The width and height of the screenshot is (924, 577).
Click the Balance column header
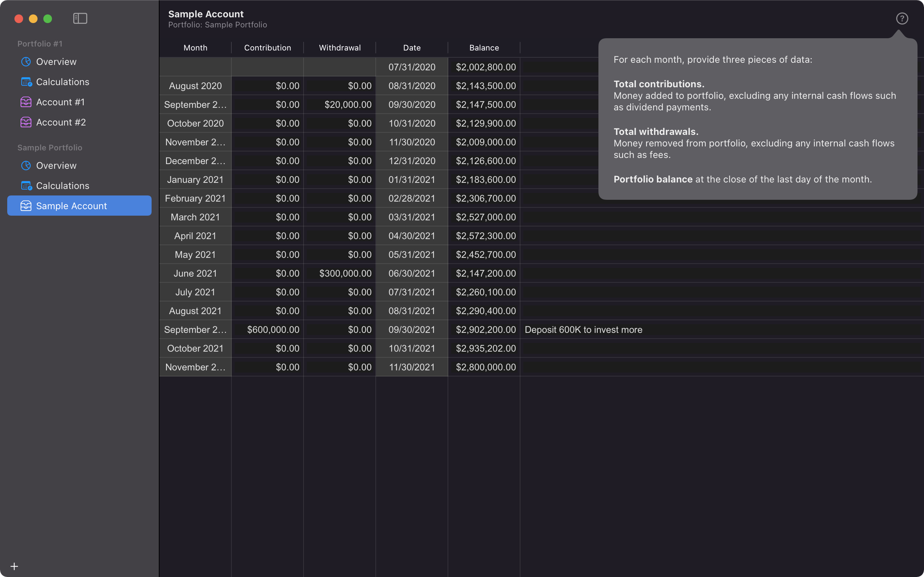pos(484,48)
